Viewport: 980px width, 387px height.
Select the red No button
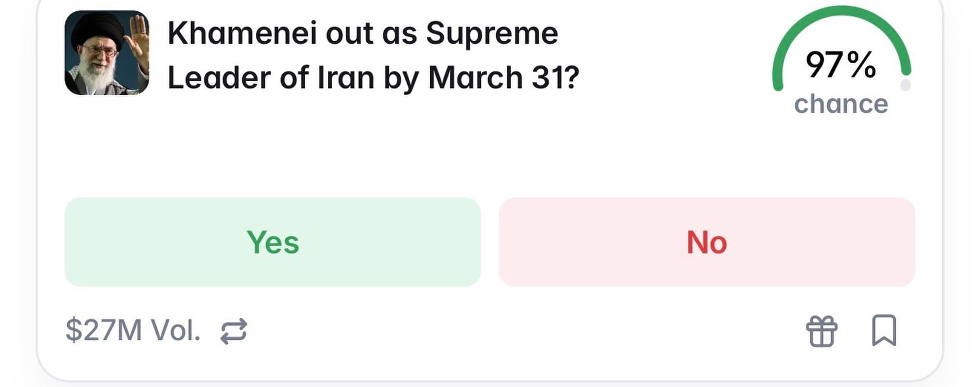[x=707, y=242]
